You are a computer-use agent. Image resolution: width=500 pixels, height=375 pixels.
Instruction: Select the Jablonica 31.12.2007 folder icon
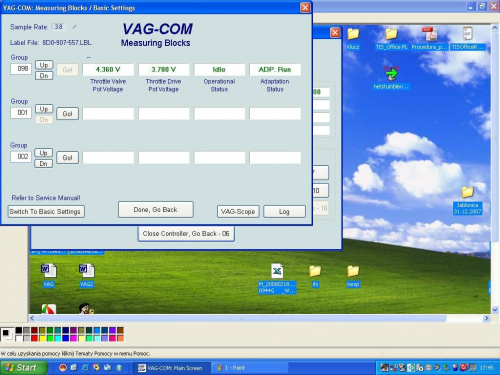coord(467,192)
